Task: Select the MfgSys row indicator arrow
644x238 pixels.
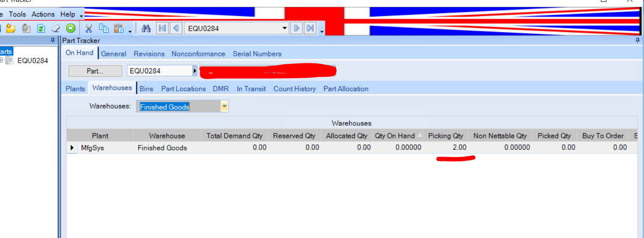Action: pos(72,148)
